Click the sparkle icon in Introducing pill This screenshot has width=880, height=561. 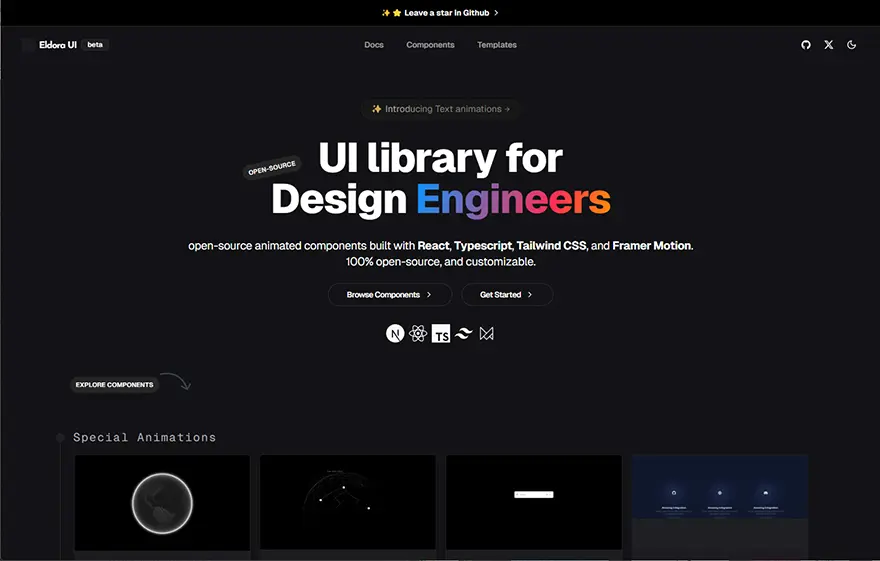377,109
